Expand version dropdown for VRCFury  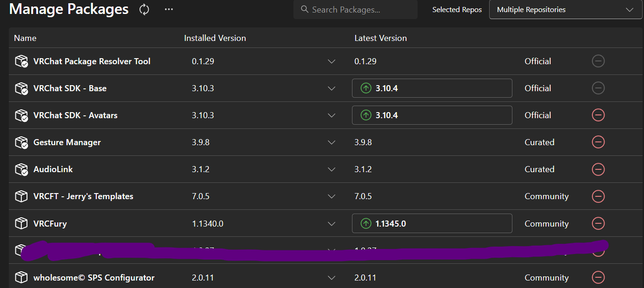tap(332, 224)
